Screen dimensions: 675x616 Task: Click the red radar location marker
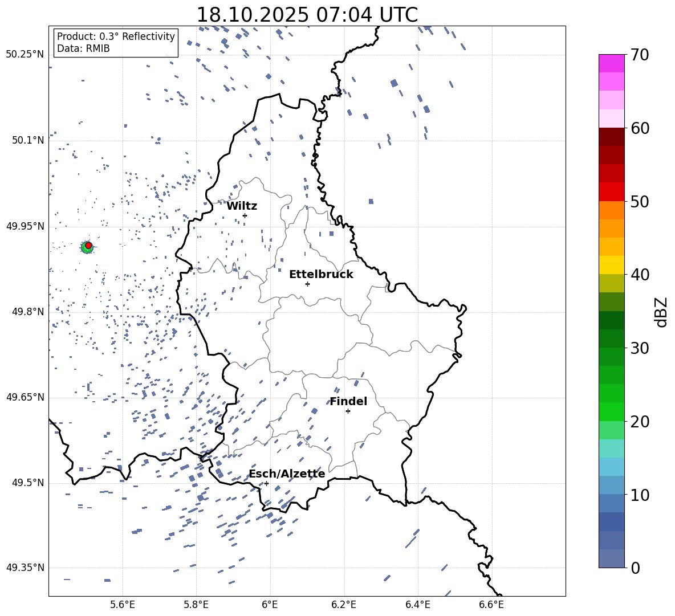88,246
